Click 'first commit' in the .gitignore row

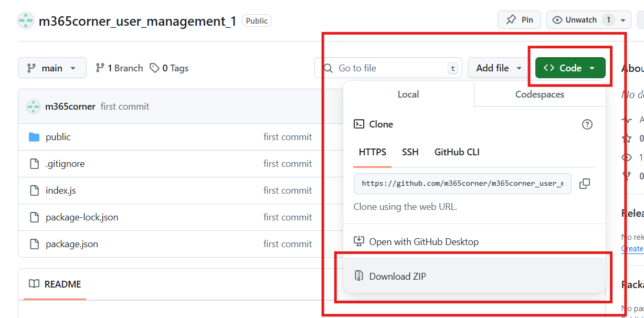click(x=288, y=164)
